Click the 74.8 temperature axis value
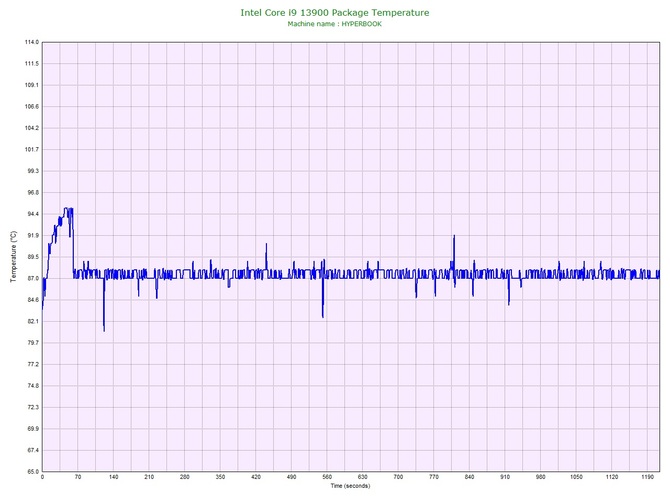The image size is (670, 503). click(32, 386)
